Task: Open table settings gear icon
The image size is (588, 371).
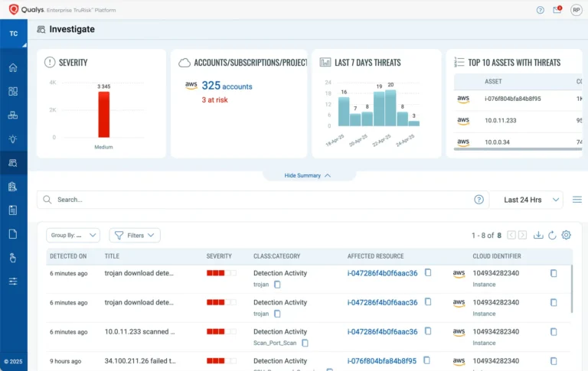Action: click(567, 236)
